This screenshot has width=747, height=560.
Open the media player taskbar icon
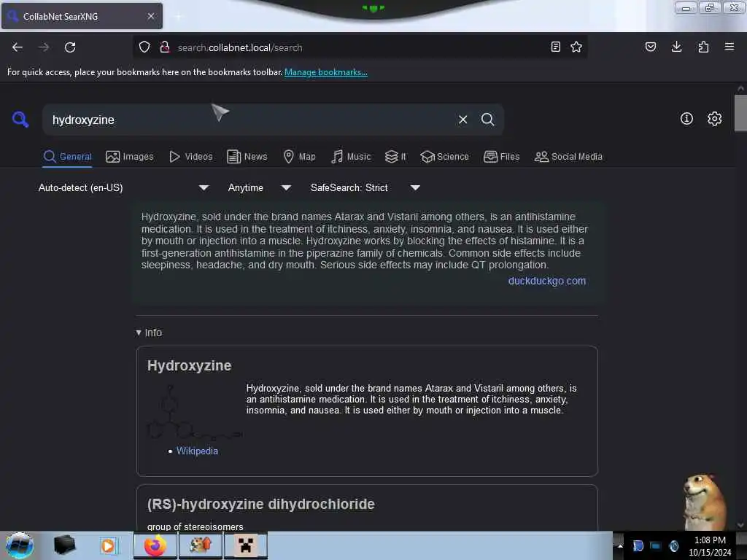click(x=108, y=545)
